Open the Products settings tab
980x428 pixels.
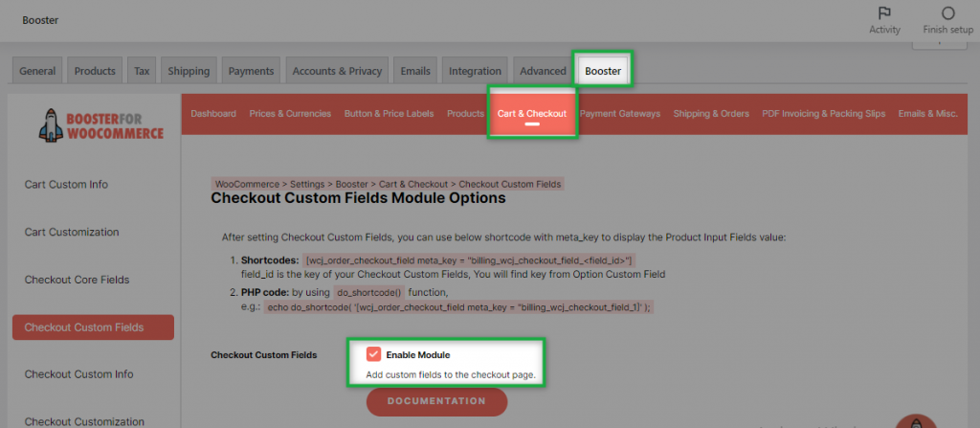95,71
